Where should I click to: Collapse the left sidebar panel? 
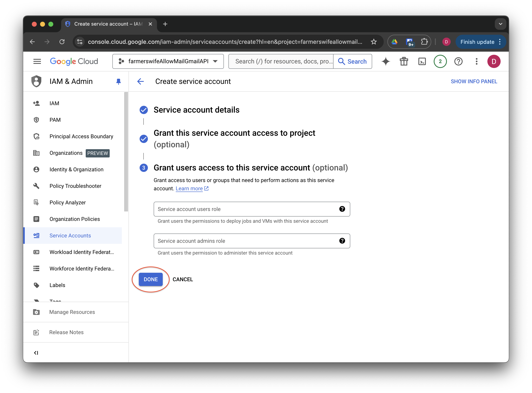coord(36,353)
